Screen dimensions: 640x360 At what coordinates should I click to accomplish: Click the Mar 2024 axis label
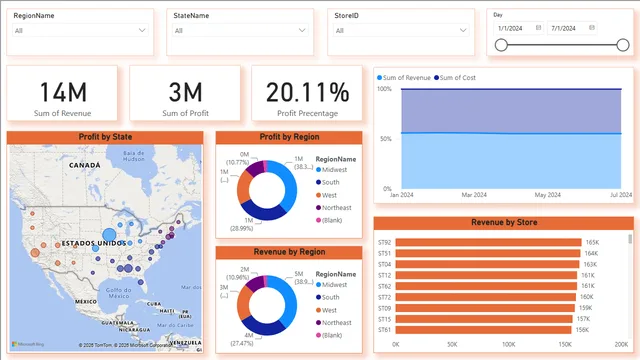click(x=474, y=195)
